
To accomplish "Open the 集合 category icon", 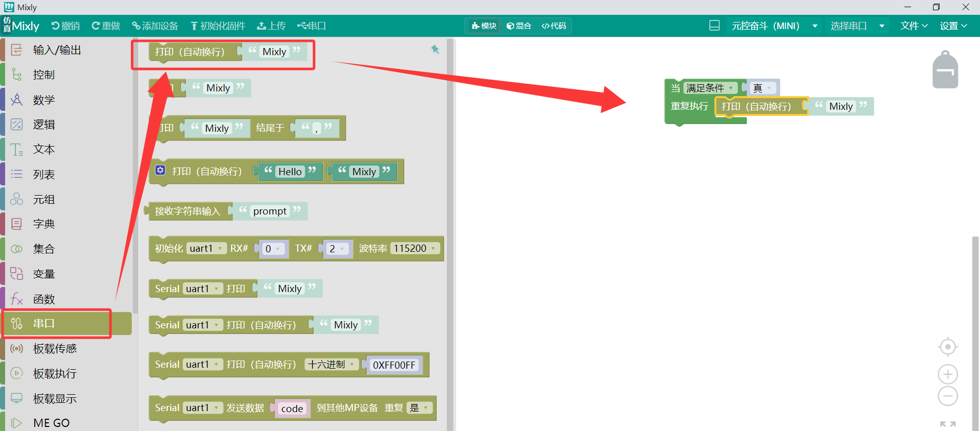I will click(x=17, y=249).
